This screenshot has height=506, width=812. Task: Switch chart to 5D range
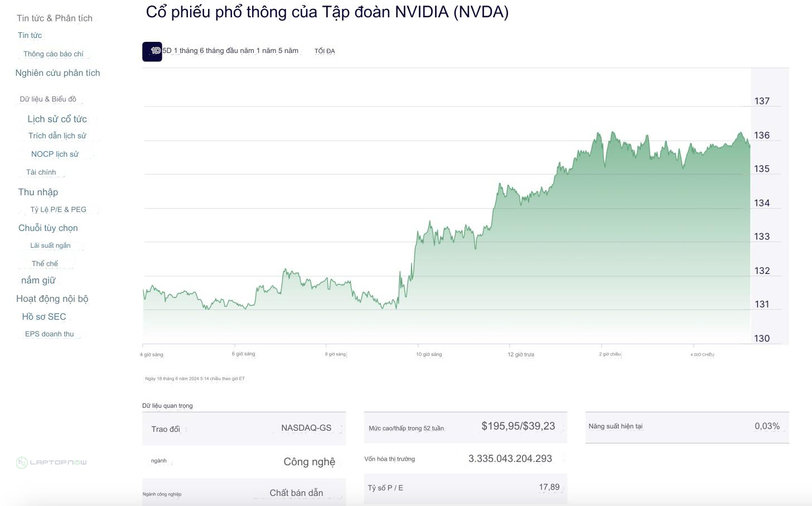167,51
